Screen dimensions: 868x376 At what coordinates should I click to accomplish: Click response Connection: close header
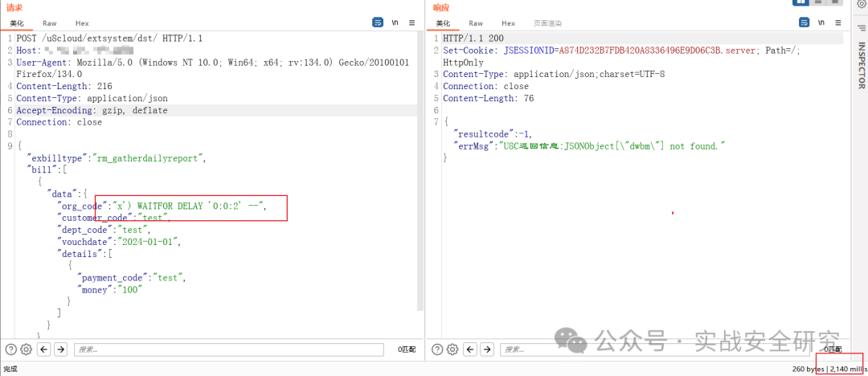tap(485, 87)
